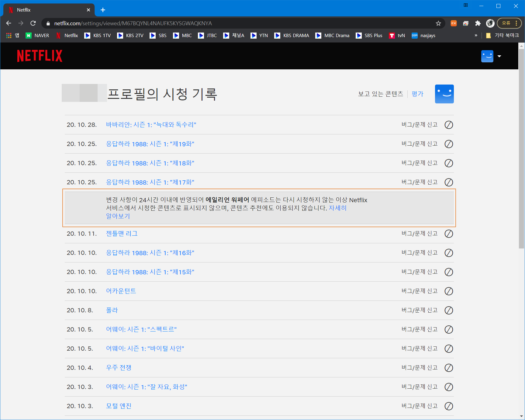The width and height of the screenshot is (525, 420).
Task: Hide 우주 전쟁 from viewing history
Action: [x=449, y=368]
